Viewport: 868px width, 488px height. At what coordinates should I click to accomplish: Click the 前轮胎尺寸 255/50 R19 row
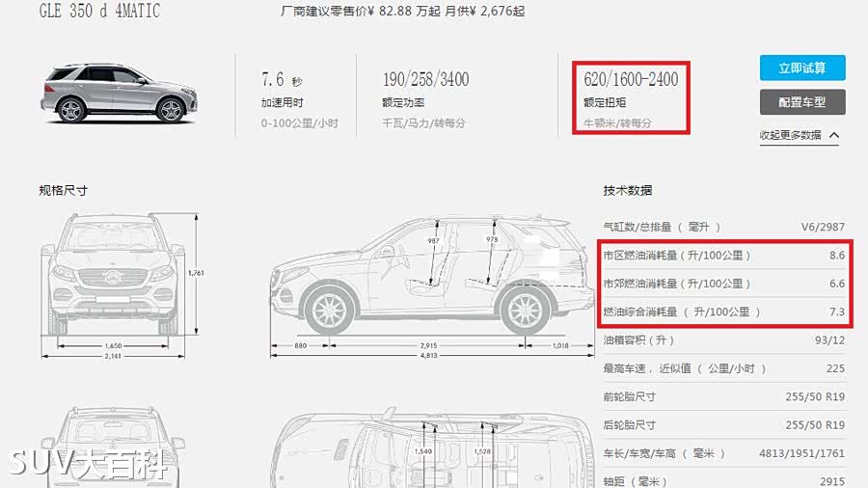click(x=724, y=396)
